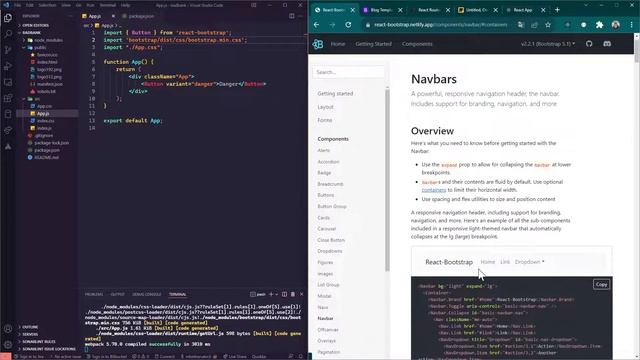This screenshot has height=360, width=640.
Task: Go to Navbar in docs sidebar
Action: coord(325,318)
